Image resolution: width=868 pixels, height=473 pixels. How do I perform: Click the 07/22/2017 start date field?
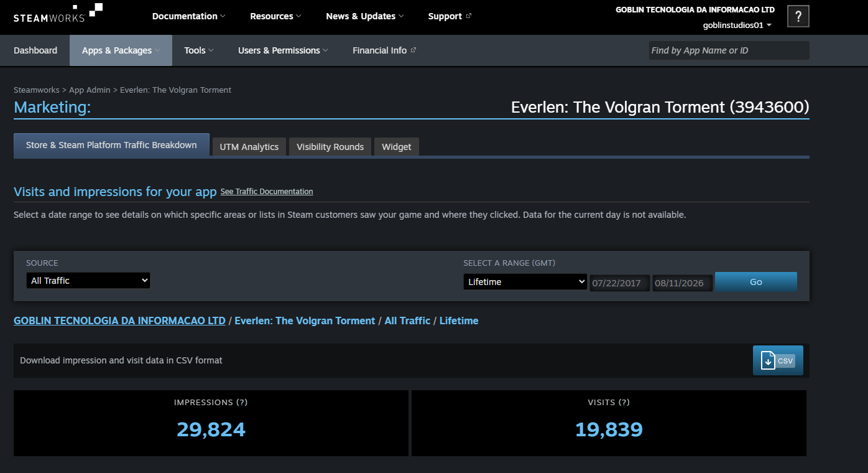[x=620, y=283]
